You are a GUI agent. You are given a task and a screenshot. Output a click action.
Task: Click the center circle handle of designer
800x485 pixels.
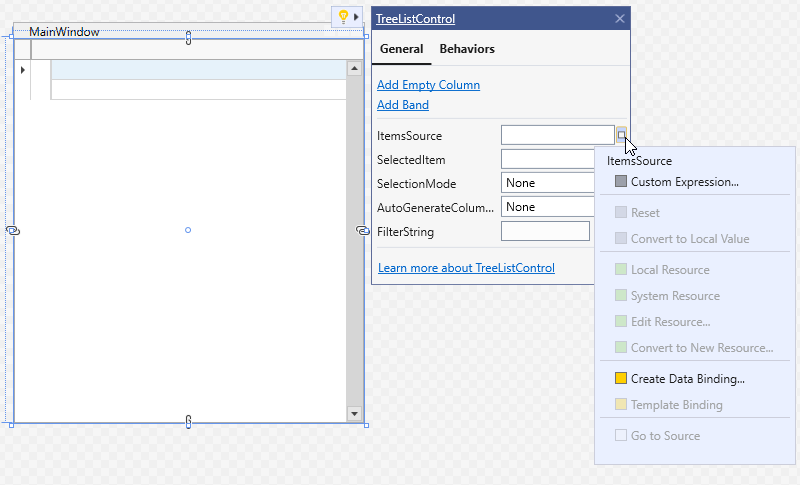click(x=188, y=230)
